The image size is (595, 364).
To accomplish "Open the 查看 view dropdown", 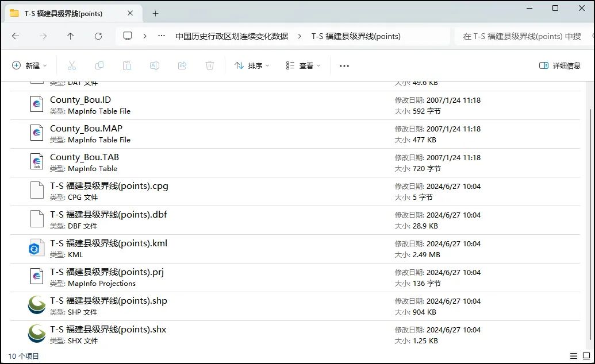I will pyautogui.click(x=303, y=65).
